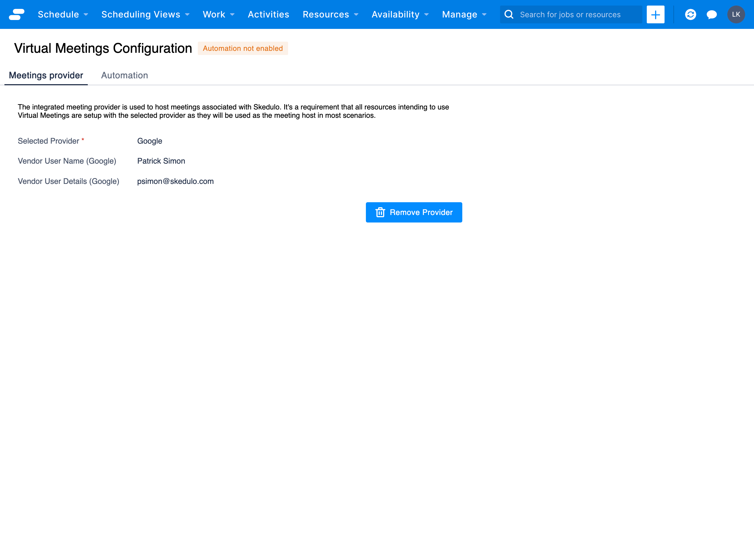Viewport: 754px width, 560px height.
Task: Click the trash icon inside Remove Provider
Action: [x=380, y=212]
